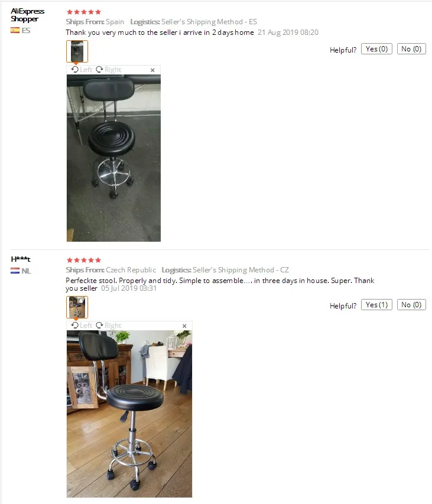Select the stool thumbnail in the Spain review
Screen dimensions: 432x504
tap(77, 51)
